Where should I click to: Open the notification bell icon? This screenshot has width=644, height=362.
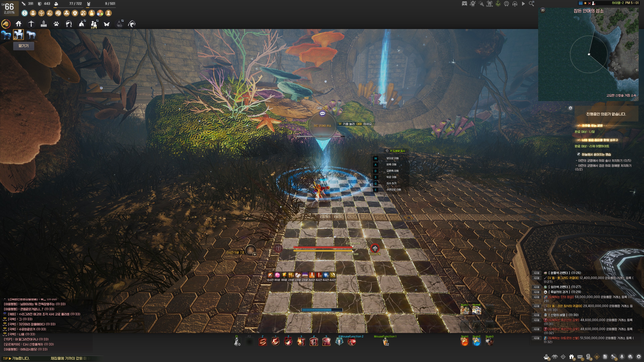pyautogui.click(x=622, y=357)
